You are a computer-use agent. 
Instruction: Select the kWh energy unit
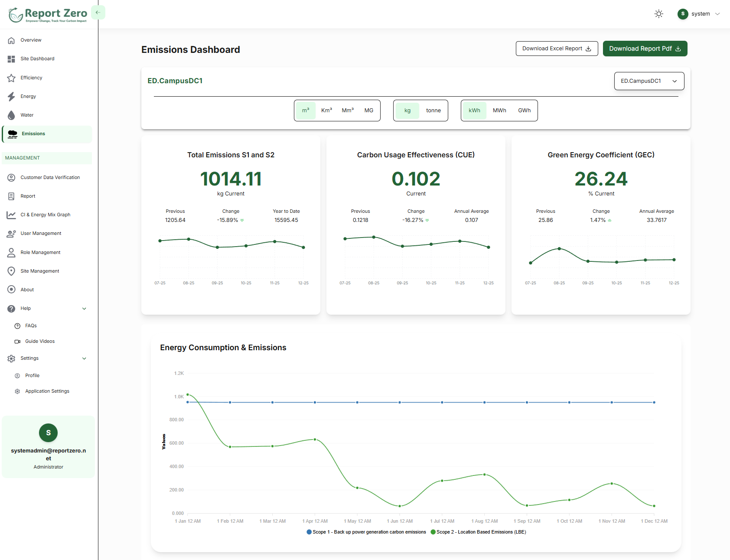[x=475, y=111]
